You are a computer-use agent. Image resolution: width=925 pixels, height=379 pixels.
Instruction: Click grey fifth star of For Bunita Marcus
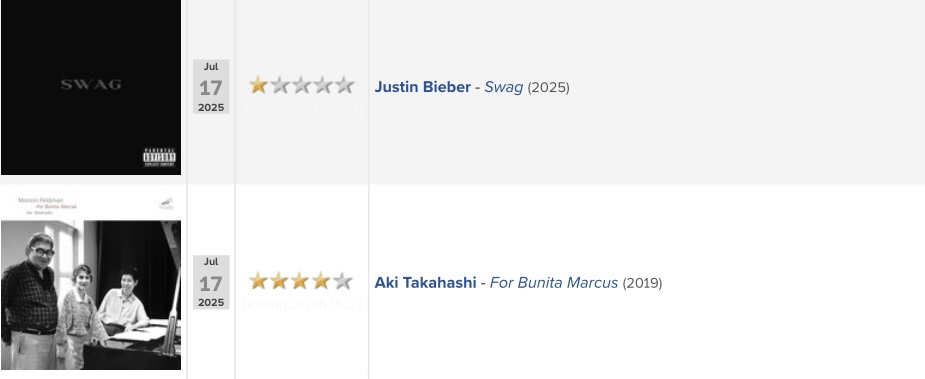point(342,280)
